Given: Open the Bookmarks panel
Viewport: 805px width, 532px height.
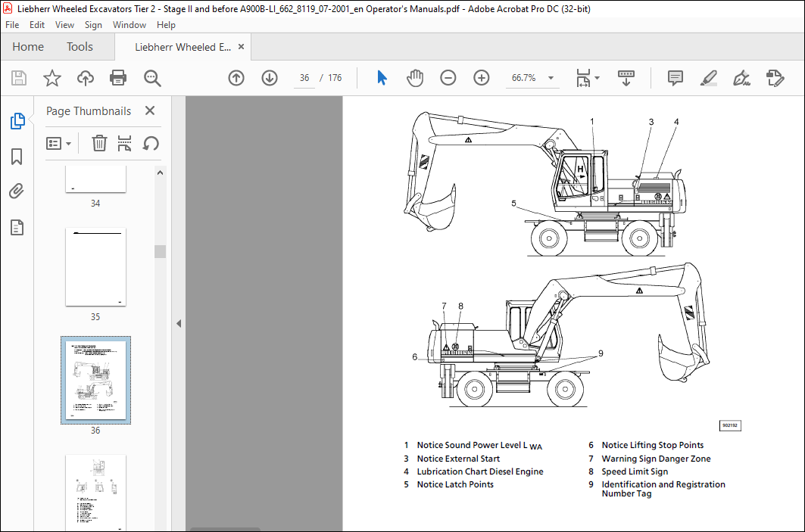Looking at the screenshot, I should pyautogui.click(x=17, y=157).
